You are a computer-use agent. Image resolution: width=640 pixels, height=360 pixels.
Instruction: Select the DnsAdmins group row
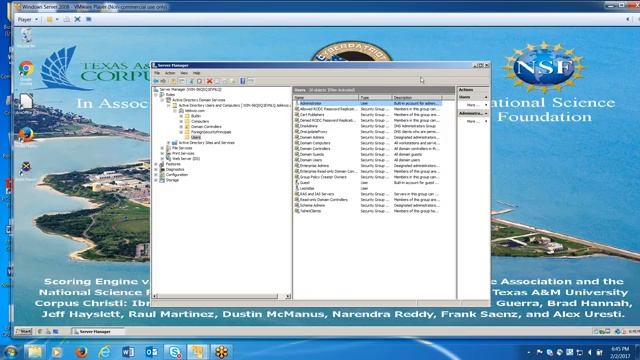367,126
